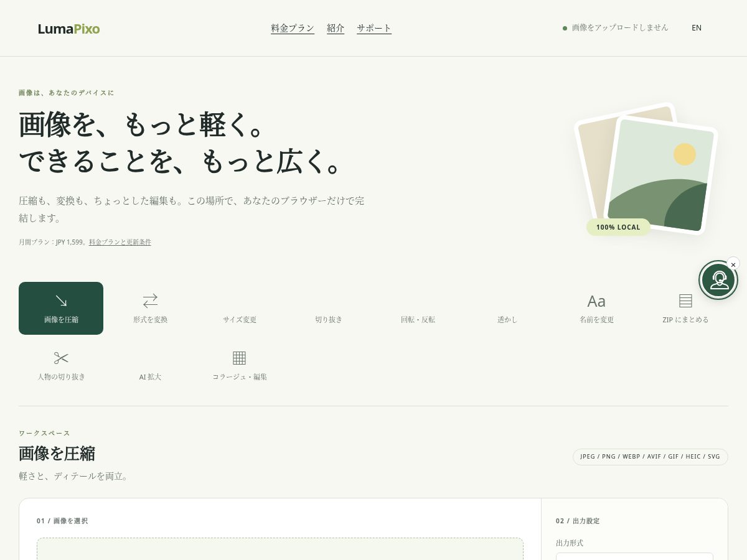The image size is (747, 560).
Task: Open the コラージュ・編集 grid tool
Action: click(x=240, y=365)
